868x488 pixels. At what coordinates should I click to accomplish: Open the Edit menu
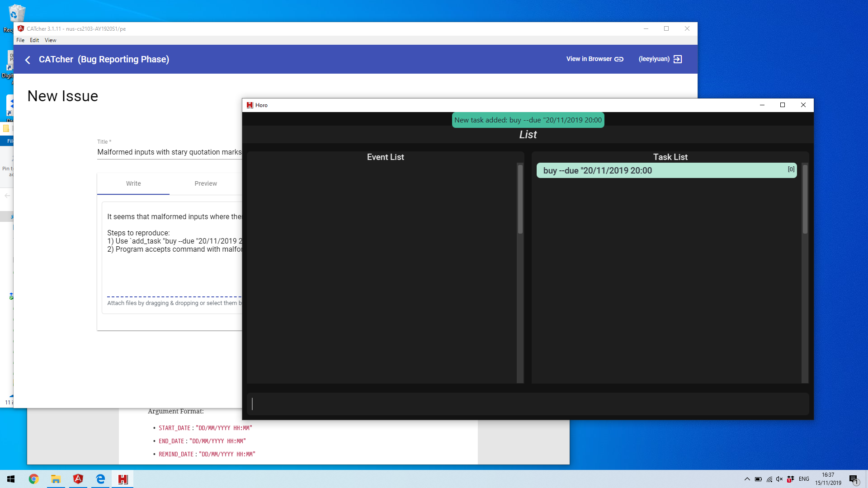pos(34,40)
